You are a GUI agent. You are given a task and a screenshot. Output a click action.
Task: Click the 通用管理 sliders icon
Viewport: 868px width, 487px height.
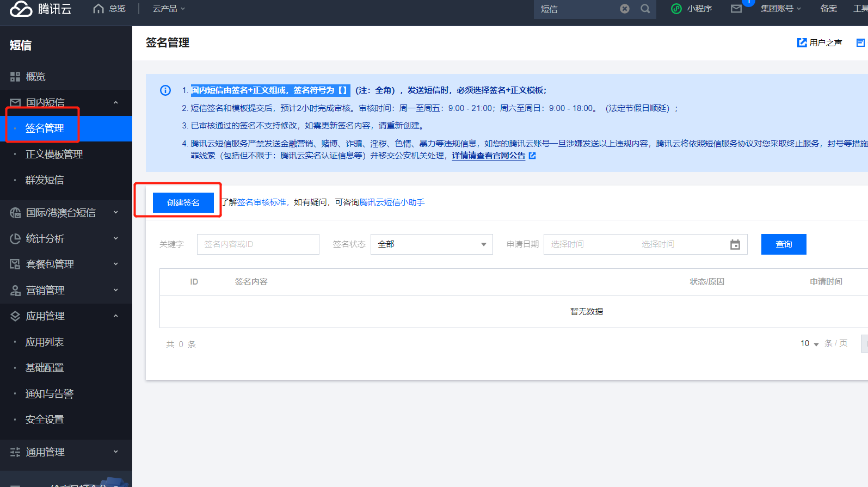point(15,452)
